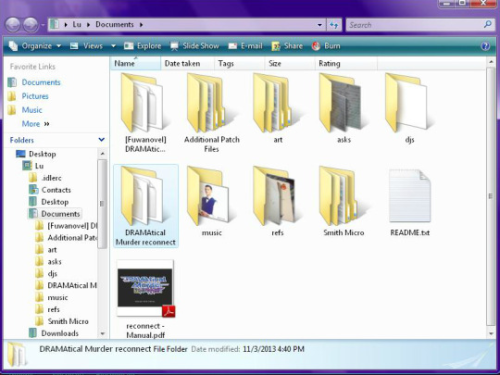Click the Tags column header
This screenshot has width=500, height=375.
239,63
